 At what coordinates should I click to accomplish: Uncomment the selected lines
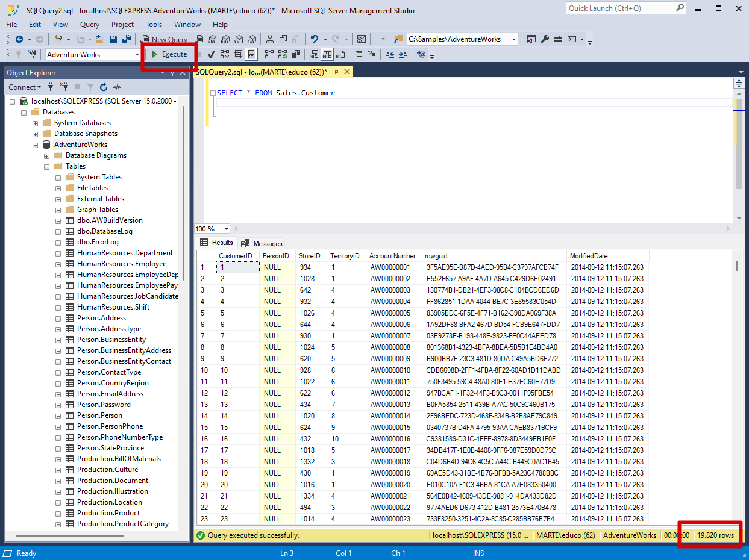372,54
